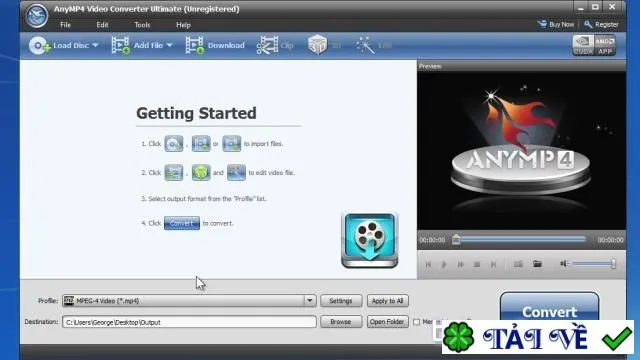Click the Getting Started heading
The image size is (640, 360).
[196, 113]
